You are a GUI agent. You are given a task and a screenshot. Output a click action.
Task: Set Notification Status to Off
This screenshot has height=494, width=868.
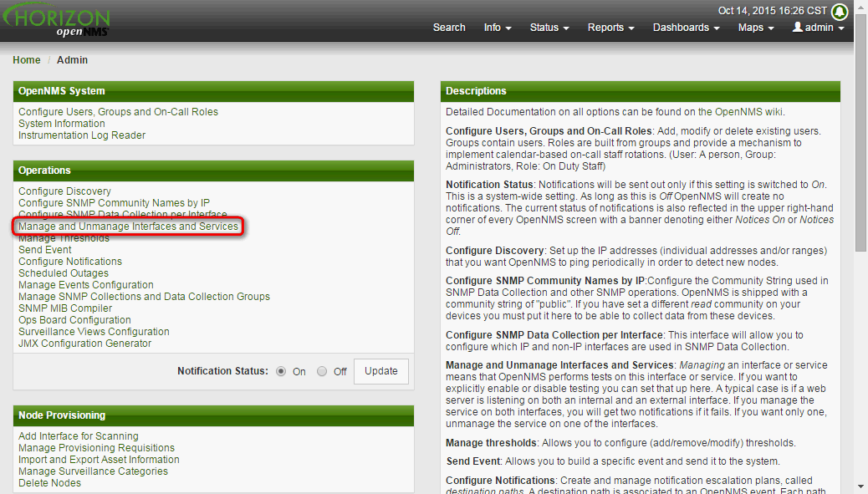[x=322, y=371]
